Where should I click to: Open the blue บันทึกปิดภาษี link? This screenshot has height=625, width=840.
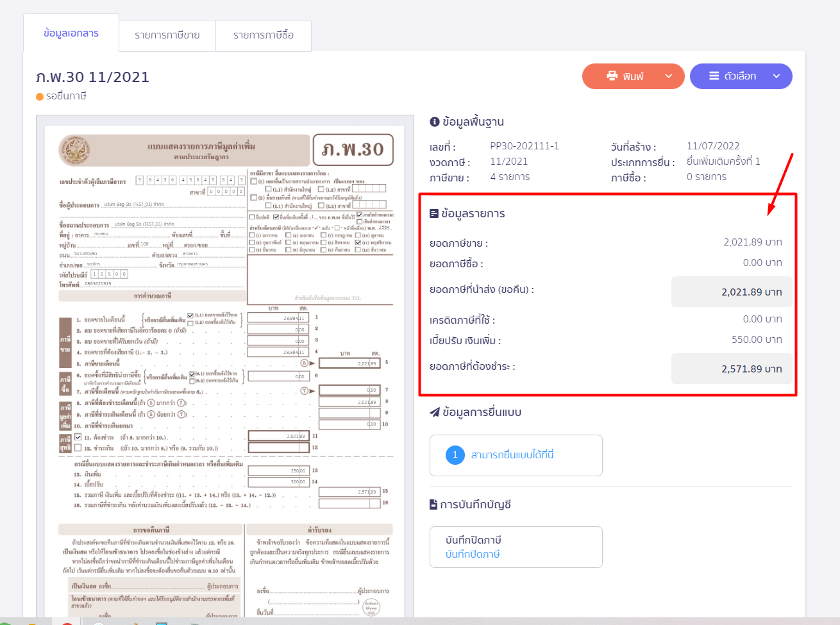(x=473, y=554)
